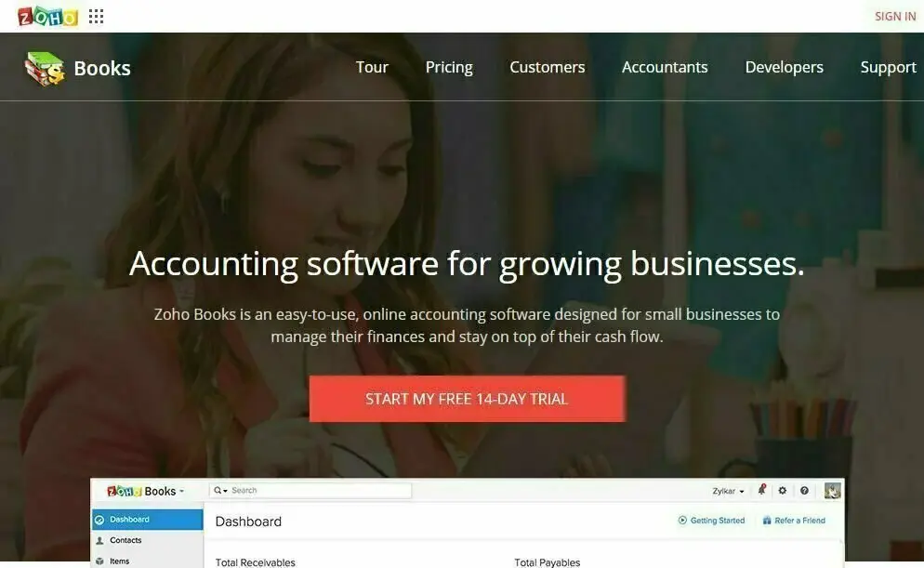Open the notifications bell in dashboard preview

pos(761,490)
